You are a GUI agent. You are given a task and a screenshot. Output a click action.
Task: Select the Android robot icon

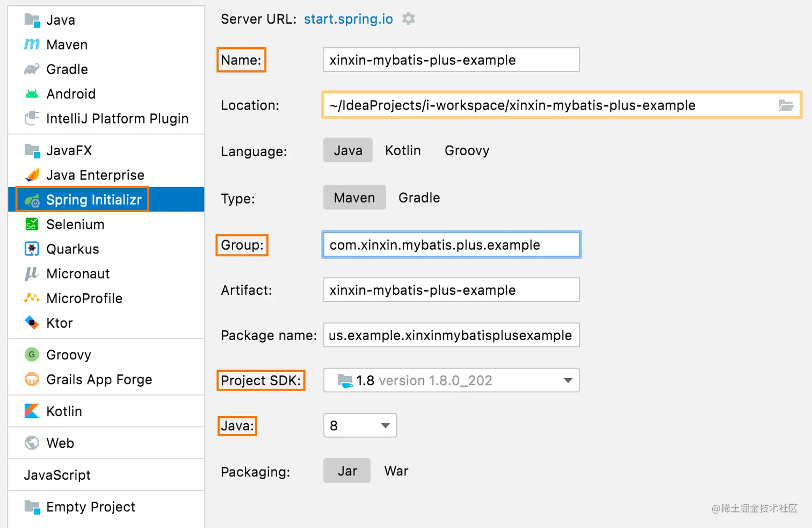32,94
